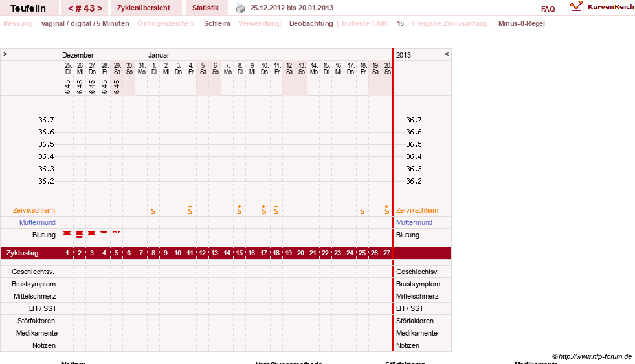This screenshot has height=364, width=635.
Task: Click the 36.7 temperature label on the left axis
Action: (46, 120)
